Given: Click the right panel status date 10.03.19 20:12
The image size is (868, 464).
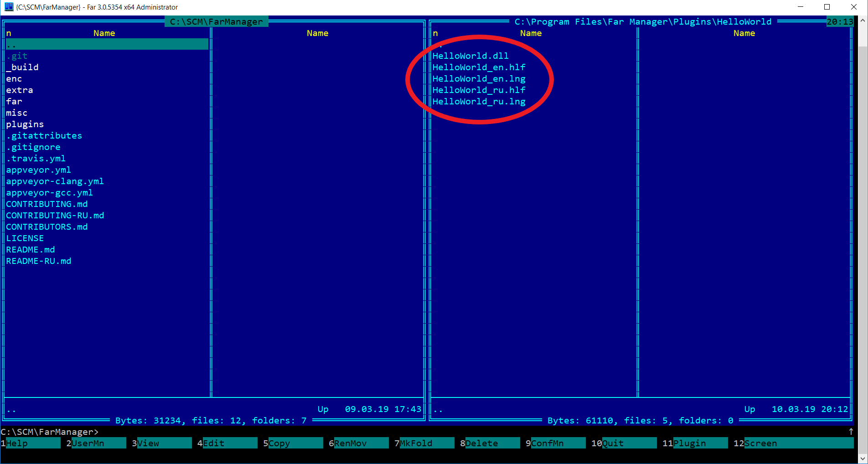Looking at the screenshot, I should click(x=810, y=409).
